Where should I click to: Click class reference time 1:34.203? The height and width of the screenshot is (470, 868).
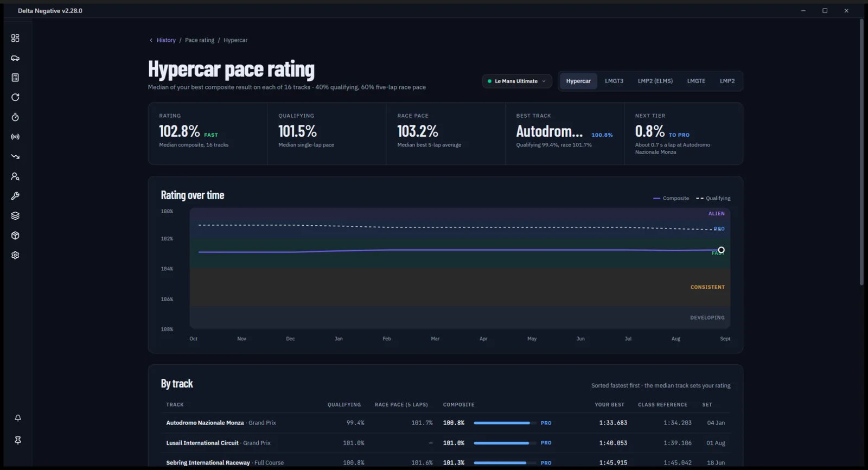coord(678,423)
